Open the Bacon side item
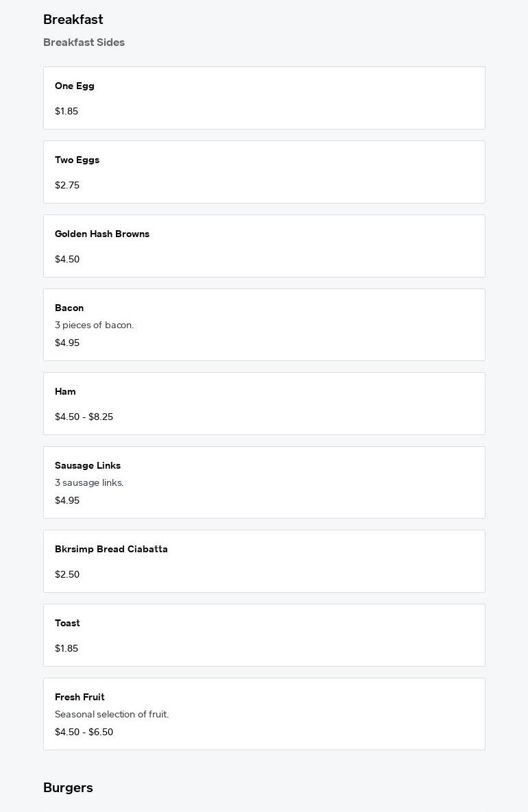Screen dimensions: 528x812 coord(264,325)
